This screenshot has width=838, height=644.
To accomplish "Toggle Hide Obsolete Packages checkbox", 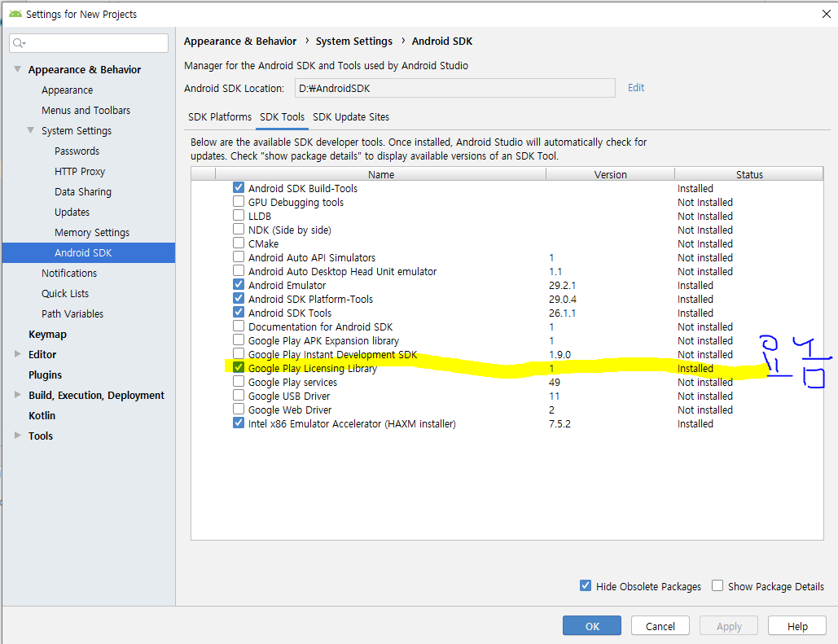I will tap(586, 585).
